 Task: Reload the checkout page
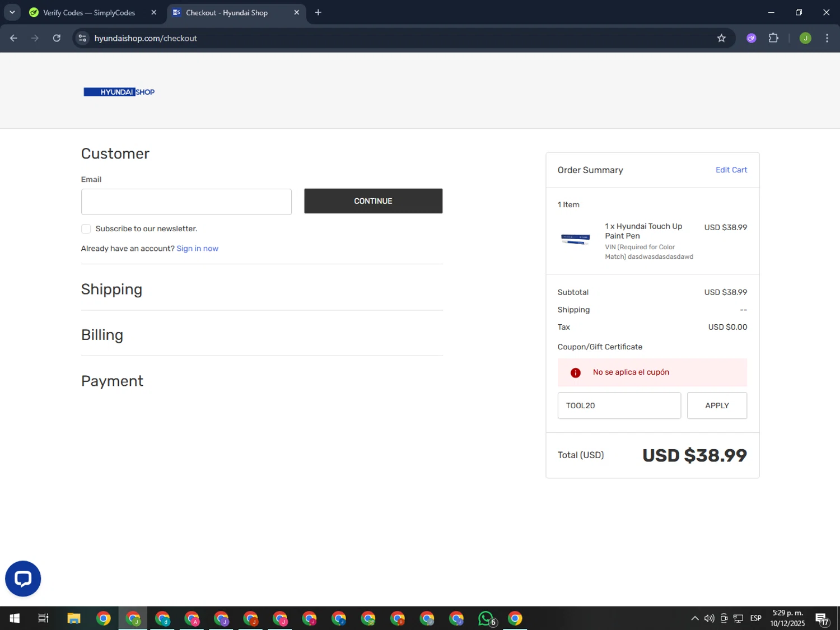(x=57, y=38)
